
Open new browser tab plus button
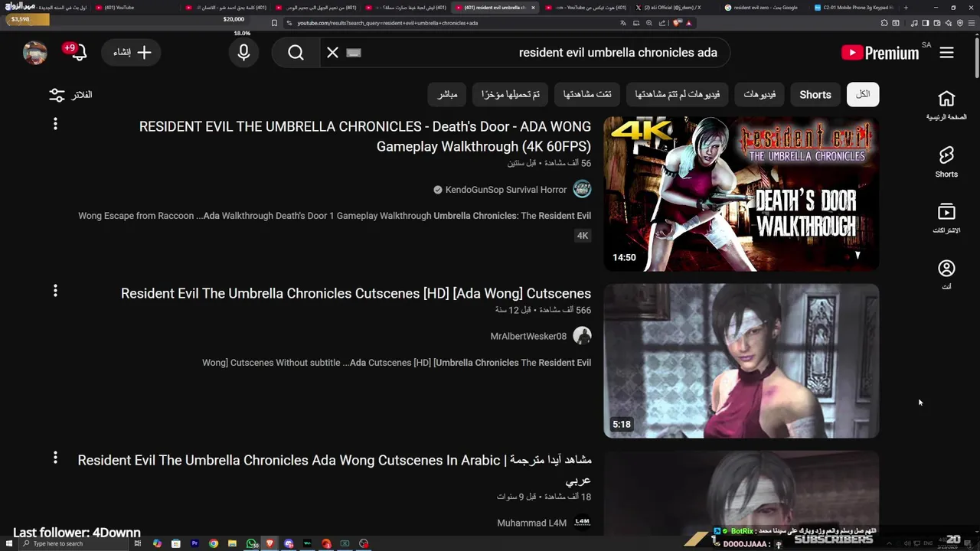pyautogui.click(x=906, y=8)
